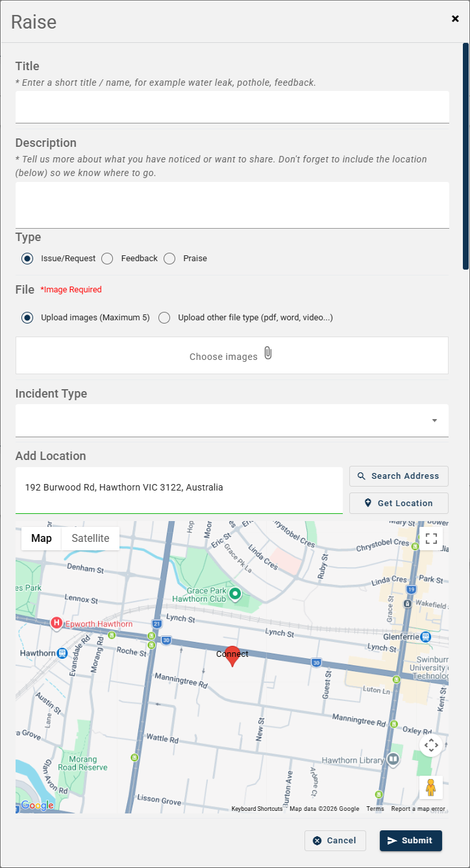Expand the Incident Type dropdown
This screenshot has height=868, width=470.
[x=232, y=420]
